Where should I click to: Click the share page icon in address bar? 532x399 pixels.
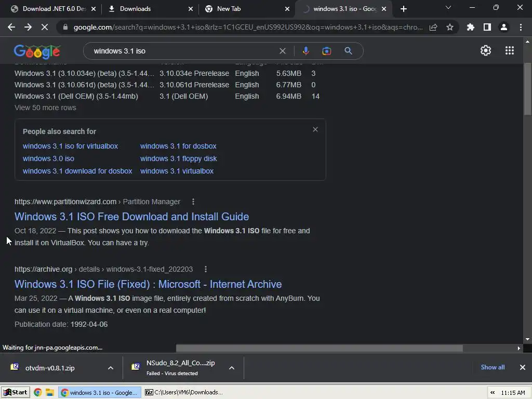point(433,28)
